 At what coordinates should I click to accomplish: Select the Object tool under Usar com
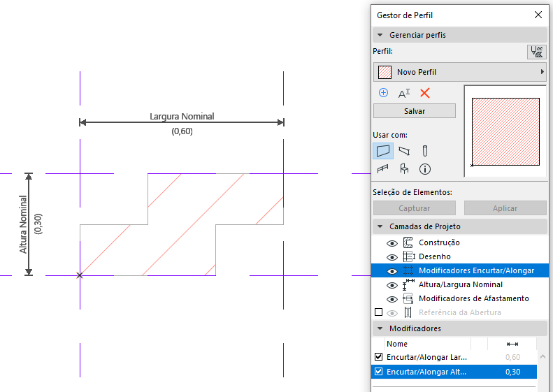click(x=404, y=169)
